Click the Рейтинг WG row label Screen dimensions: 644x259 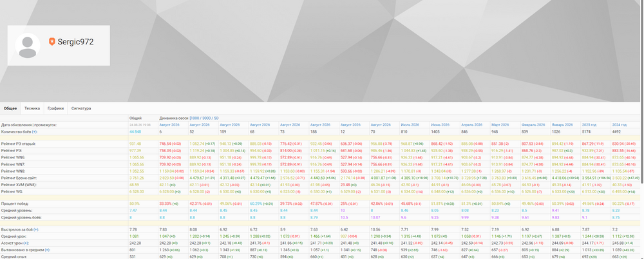pyautogui.click(x=13, y=191)
